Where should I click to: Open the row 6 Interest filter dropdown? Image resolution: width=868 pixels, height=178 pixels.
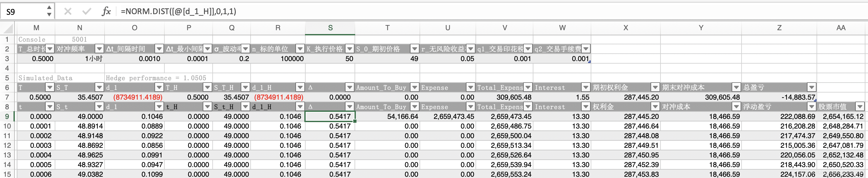coord(586,87)
